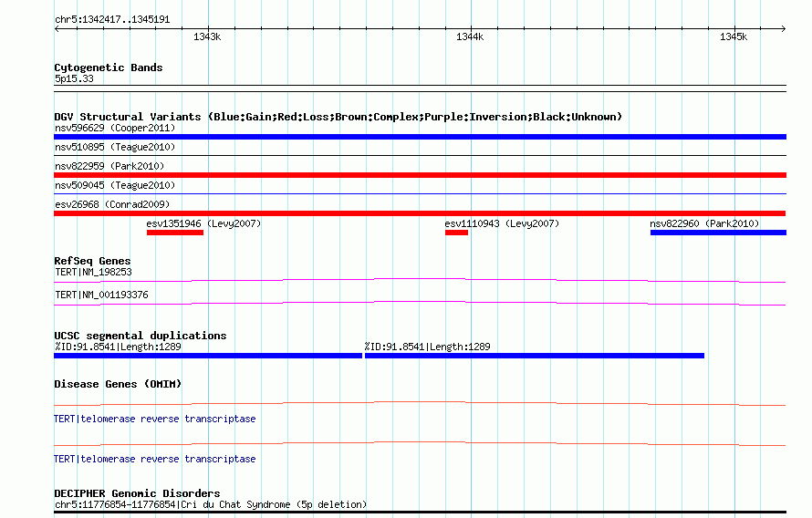
Task: Click the second segmental duplication blue bar
Action: tap(535, 356)
